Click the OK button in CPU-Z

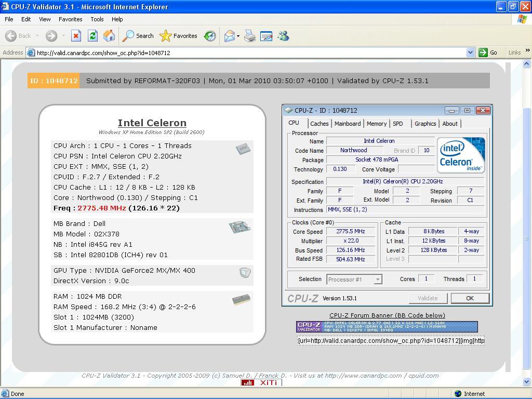tap(470, 298)
